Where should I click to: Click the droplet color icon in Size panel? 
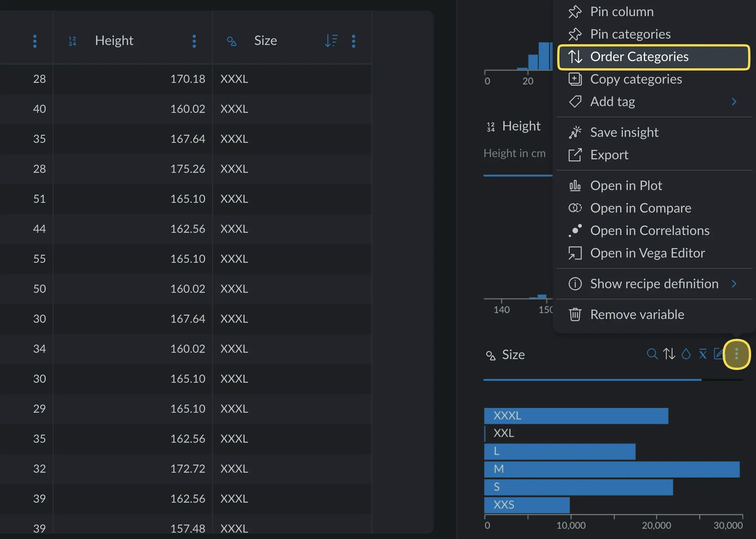click(686, 354)
